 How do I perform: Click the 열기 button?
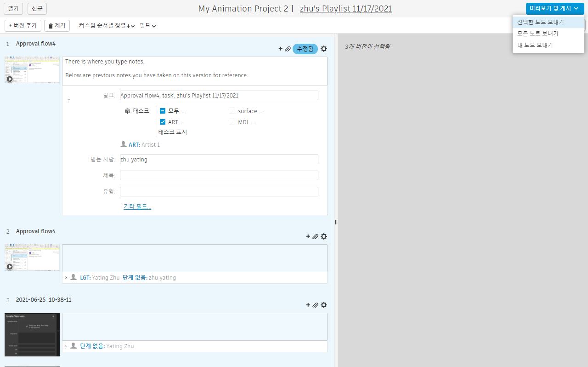tap(13, 8)
